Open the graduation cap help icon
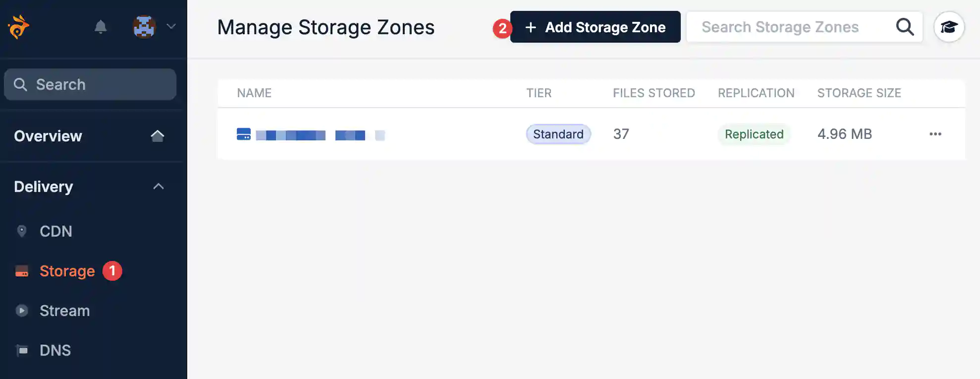Viewport: 980px width, 379px height. (x=949, y=27)
